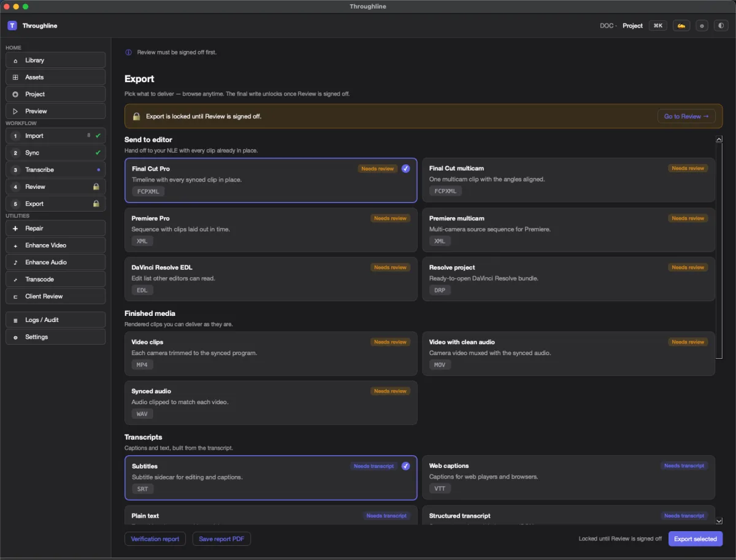Click the Save report PDF button
The width and height of the screenshot is (736, 560).
tap(221, 539)
